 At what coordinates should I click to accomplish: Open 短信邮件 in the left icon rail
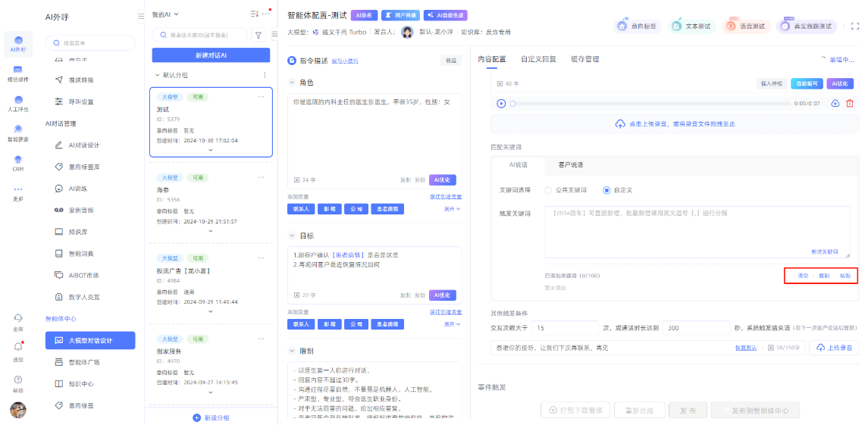pos(18,72)
